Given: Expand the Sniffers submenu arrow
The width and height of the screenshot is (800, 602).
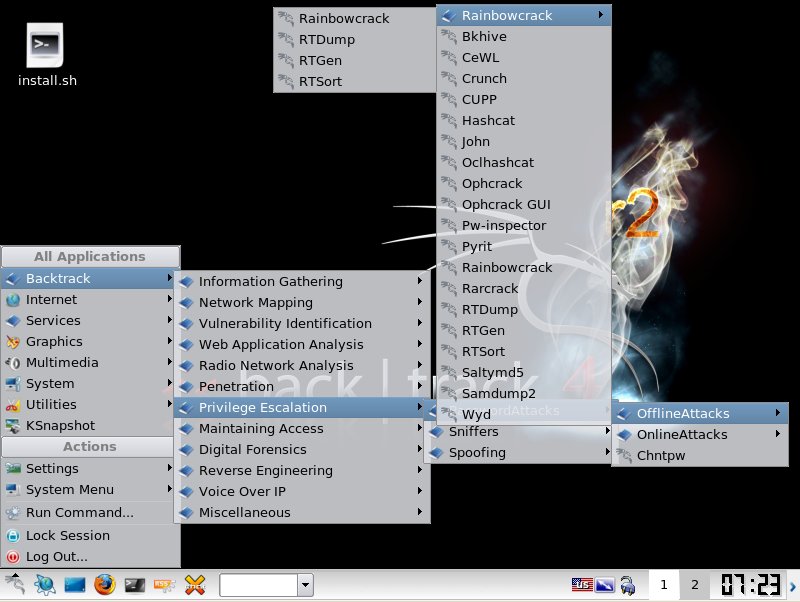Looking at the screenshot, I should click(x=607, y=431).
